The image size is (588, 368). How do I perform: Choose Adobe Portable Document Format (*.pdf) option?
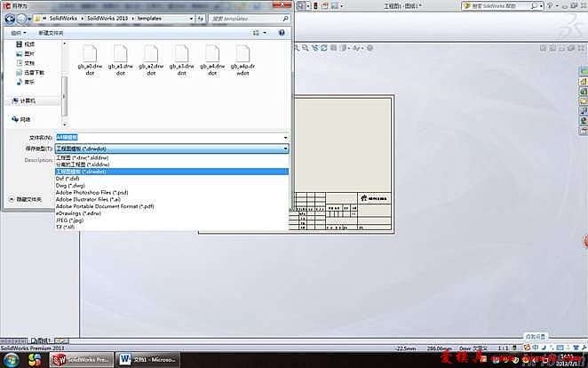104,205
